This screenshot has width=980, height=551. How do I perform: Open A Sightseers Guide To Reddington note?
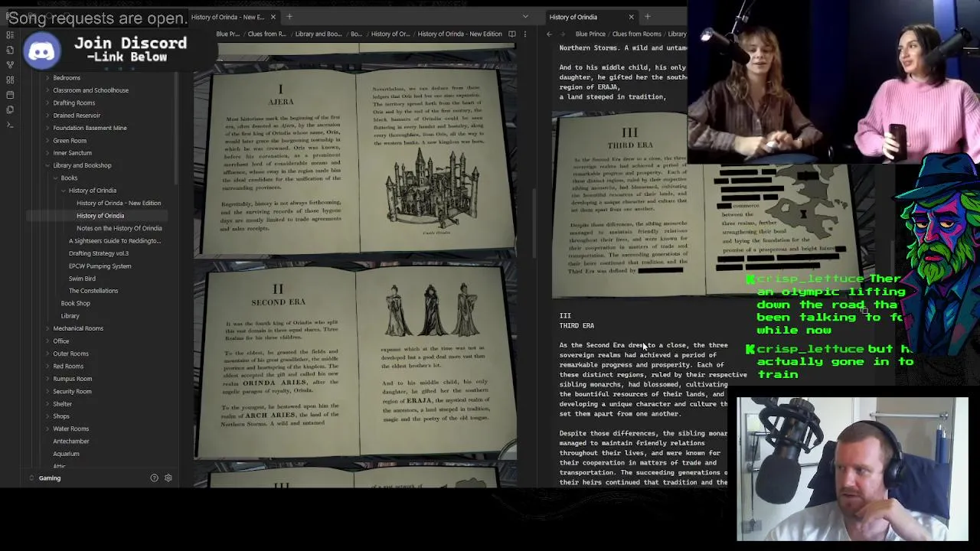pos(115,241)
